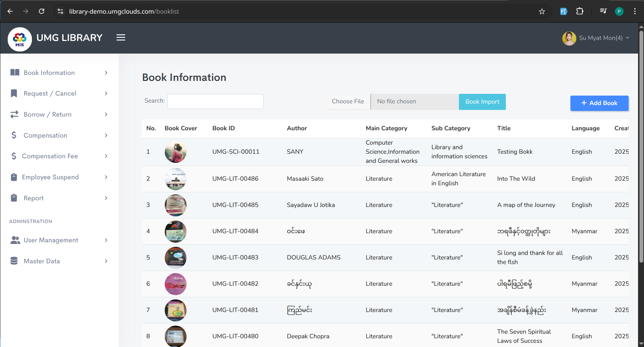Open the Report menu item
The image size is (644, 347).
(x=34, y=198)
